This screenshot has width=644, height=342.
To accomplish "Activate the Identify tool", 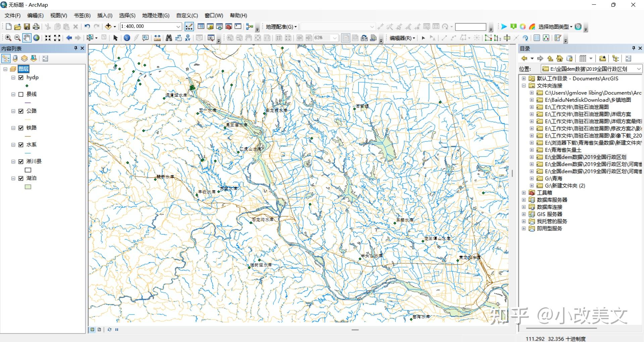I will [127, 38].
